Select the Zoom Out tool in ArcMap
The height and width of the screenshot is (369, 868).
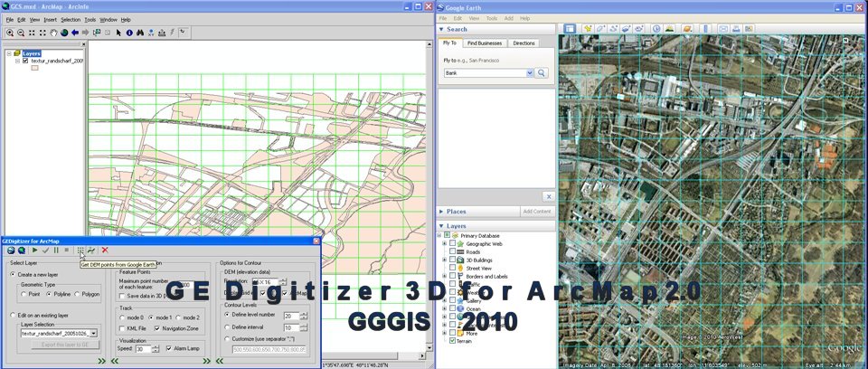tap(21, 33)
